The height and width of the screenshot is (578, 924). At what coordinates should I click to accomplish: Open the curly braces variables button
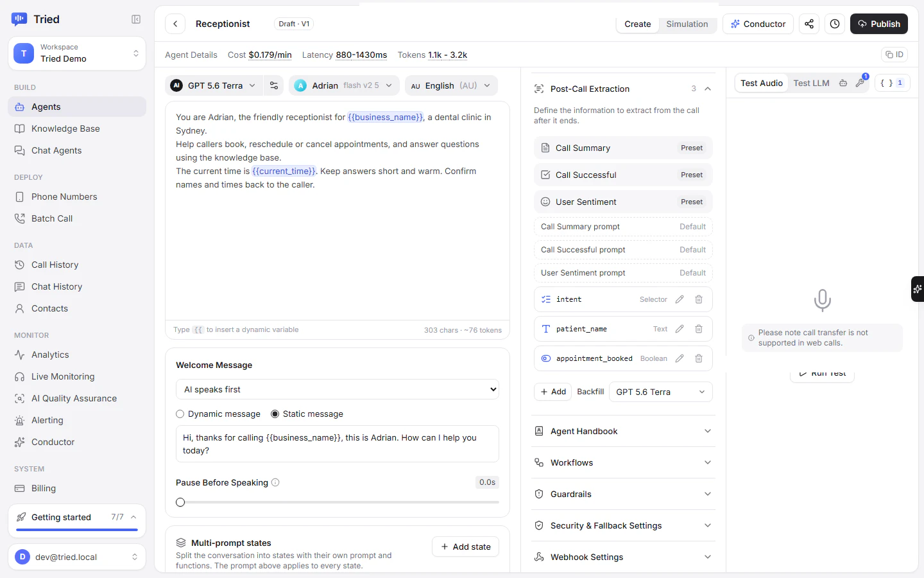click(892, 83)
